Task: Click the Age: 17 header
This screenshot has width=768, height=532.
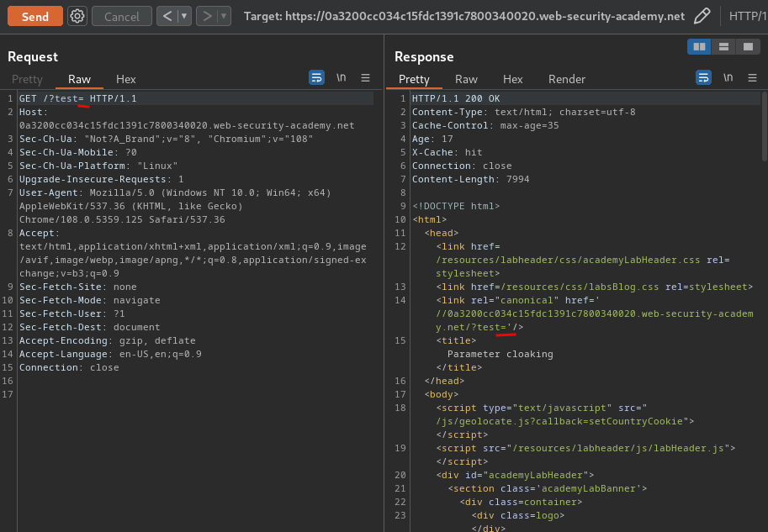Action: click(x=432, y=139)
